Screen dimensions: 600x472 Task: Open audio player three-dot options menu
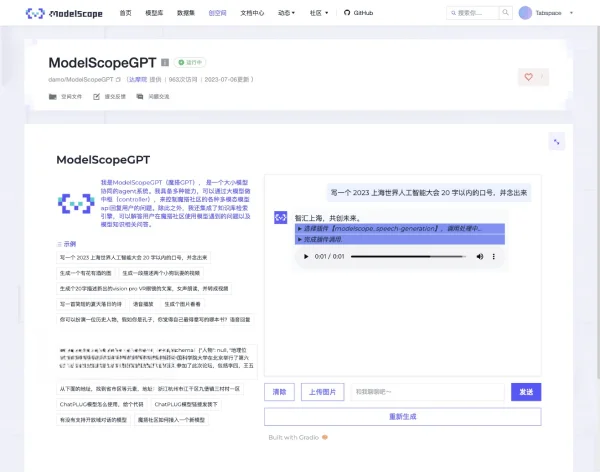(x=493, y=257)
